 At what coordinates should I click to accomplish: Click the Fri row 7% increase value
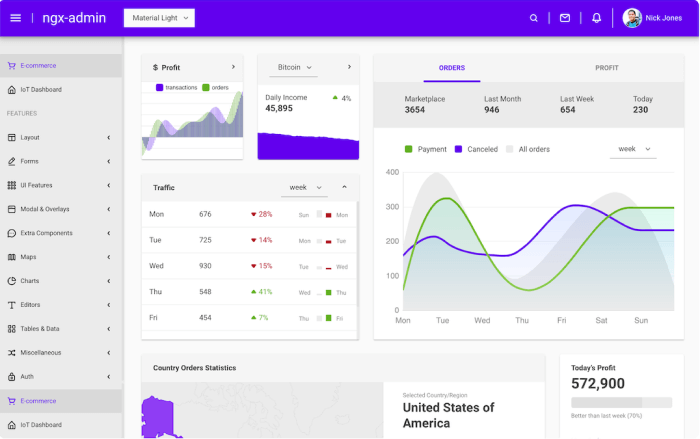pyautogui.click(x=259, y=318)
